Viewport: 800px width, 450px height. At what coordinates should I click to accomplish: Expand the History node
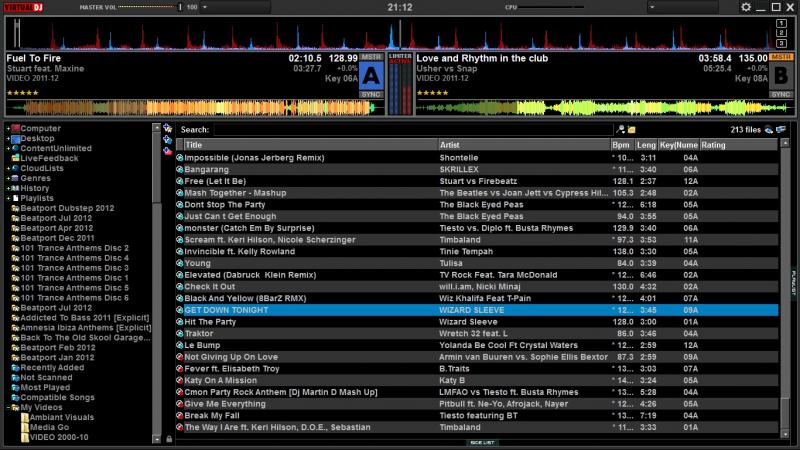[8, 188]
